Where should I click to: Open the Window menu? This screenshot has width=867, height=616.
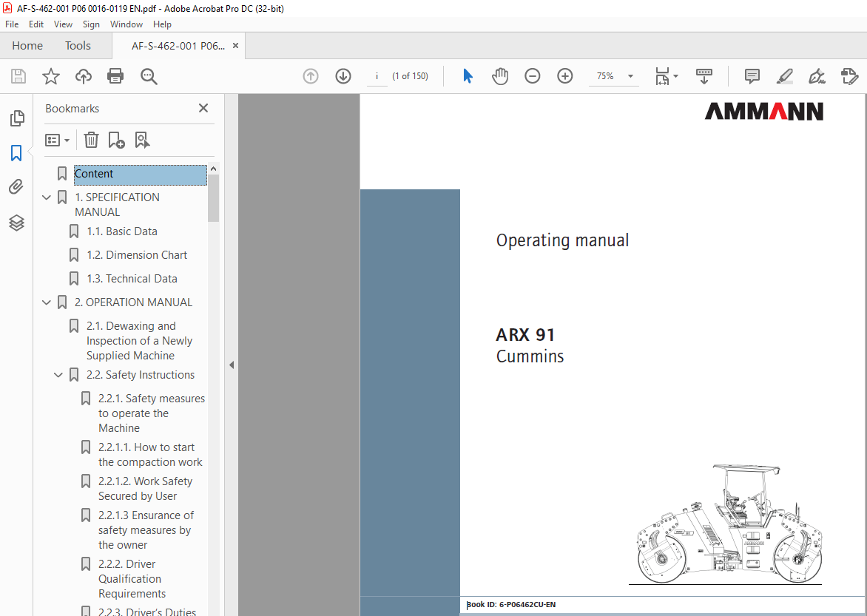(x=126, y=24)
